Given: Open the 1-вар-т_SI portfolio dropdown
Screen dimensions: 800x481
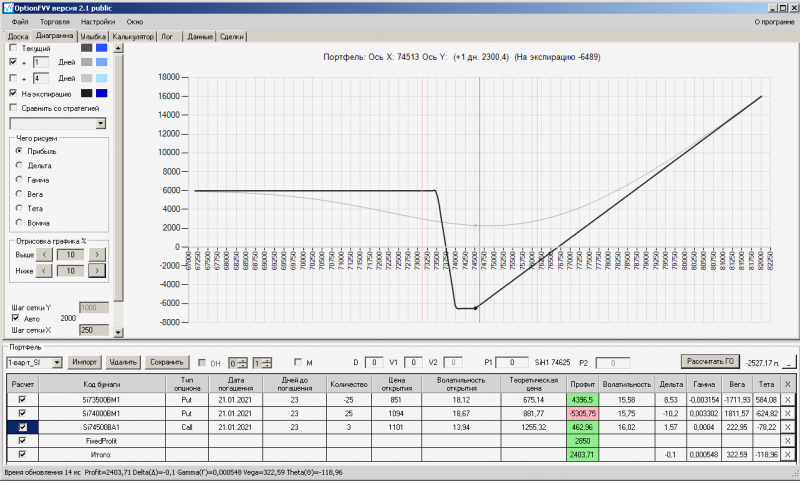Looking at the screenshot, I should [x=57, y=363].
